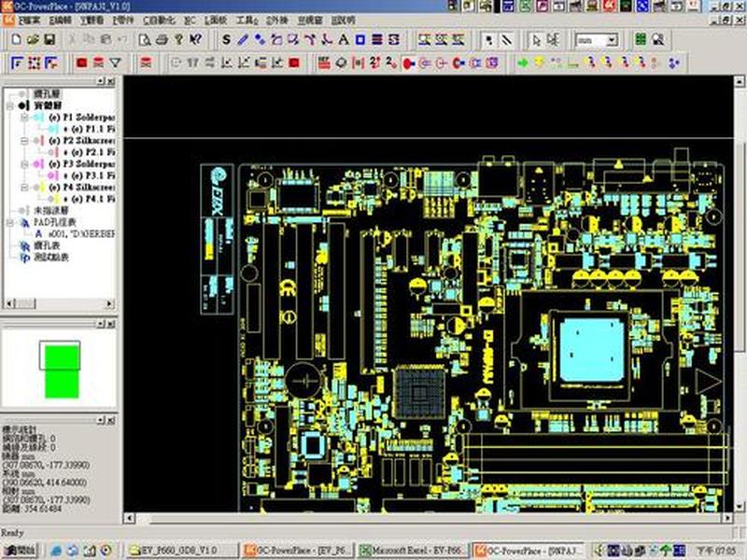747x560 pixels.
Task: Click the printer icon in the toolbar
Action: coord(162,39)
